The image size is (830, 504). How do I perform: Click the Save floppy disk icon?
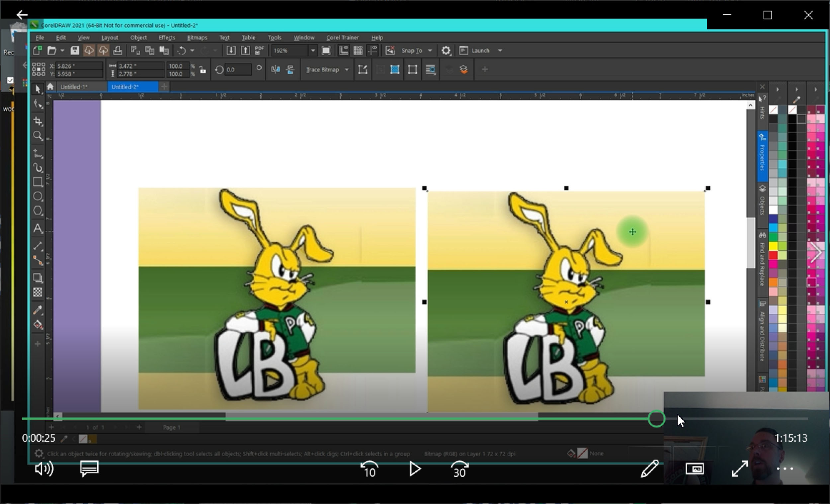click(x=75, y=50)
